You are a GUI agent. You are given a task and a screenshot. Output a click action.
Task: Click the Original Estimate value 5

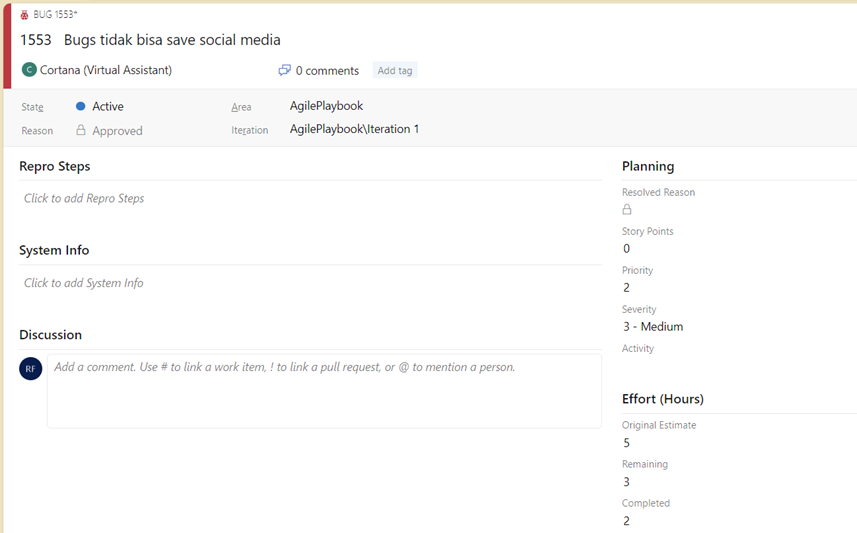[x=626, y=443]
